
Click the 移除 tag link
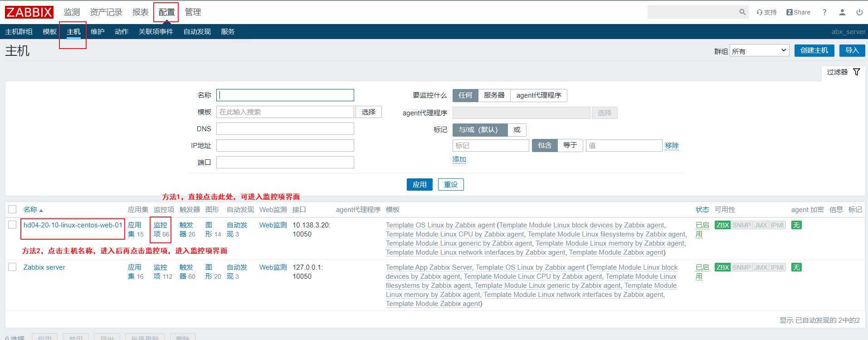coord(672,146)
